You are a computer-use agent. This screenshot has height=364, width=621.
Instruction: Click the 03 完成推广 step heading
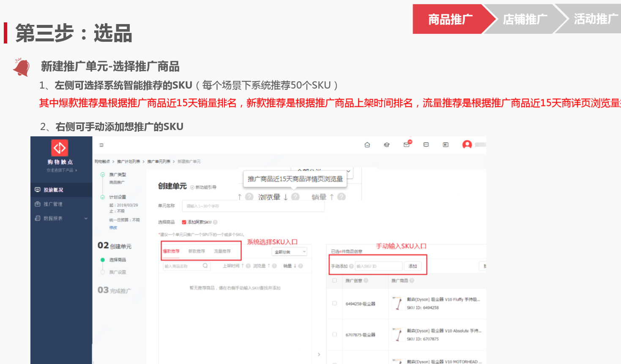click(114, 290)
